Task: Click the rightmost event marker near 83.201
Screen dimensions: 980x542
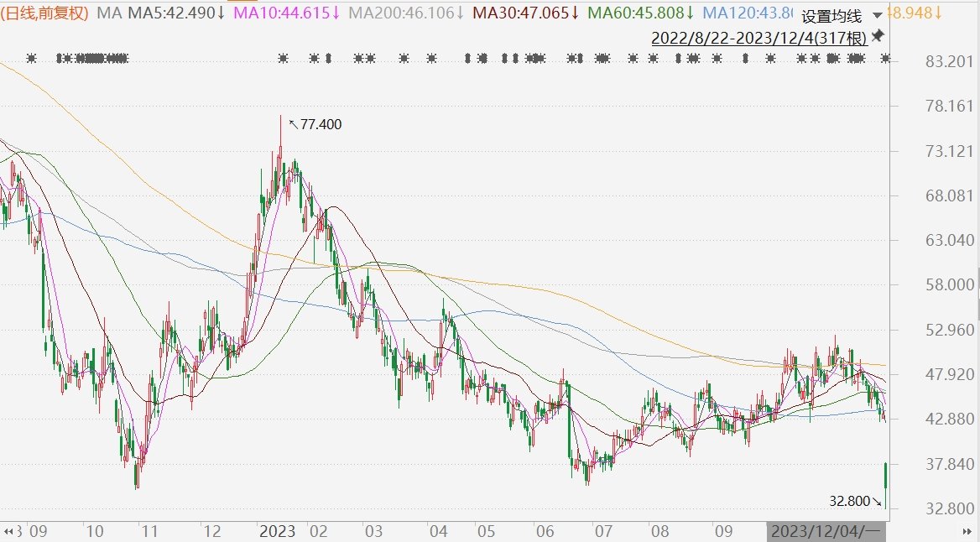Action: pyautogui.click(x=886, y=59)
